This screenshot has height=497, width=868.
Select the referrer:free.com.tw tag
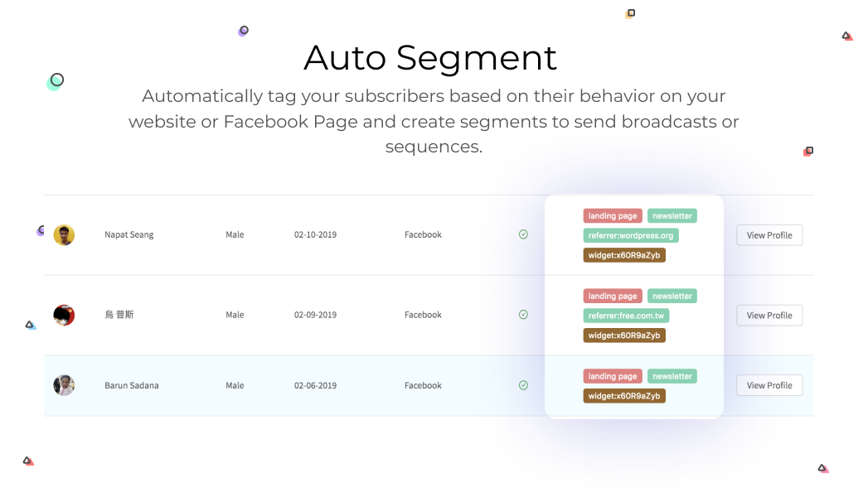point(626,316)
